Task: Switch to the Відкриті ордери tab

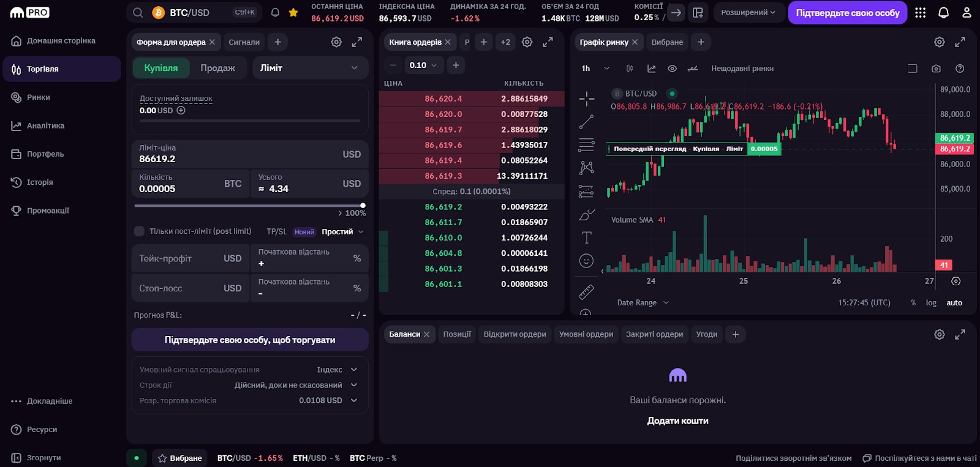Action: coord(515,334)
